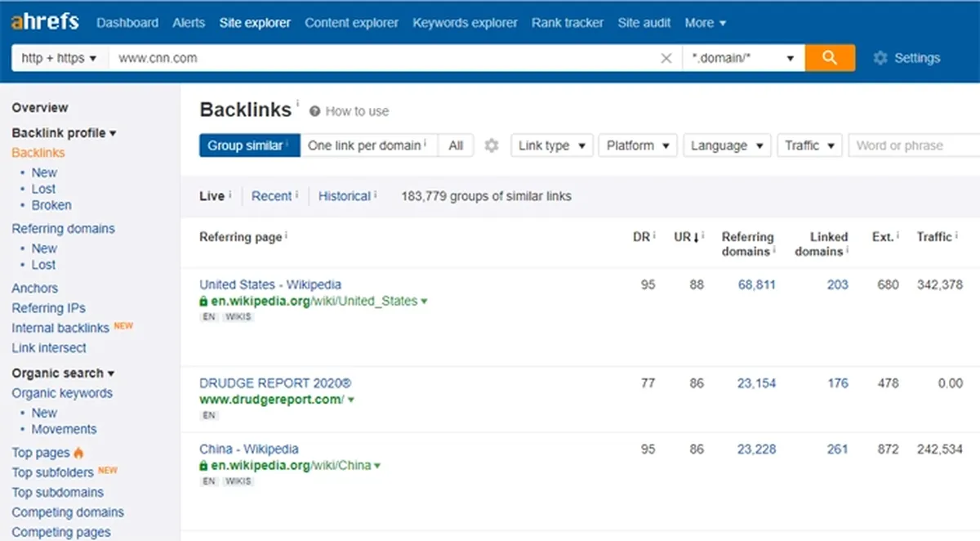This screenshot has width=980, height=541.
Task: Switch to the Recent tab
Action: click(271, 196)
